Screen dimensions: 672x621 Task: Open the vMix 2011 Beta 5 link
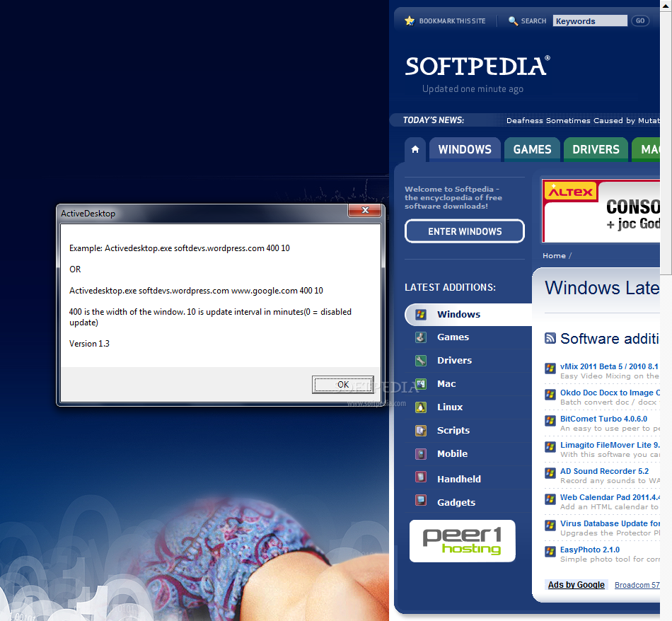tap(609, 366)
